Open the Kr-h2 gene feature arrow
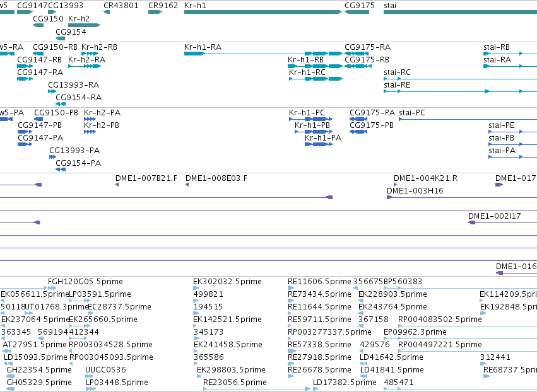Image resolution: width=537 pixels, height=392 pixels. click(x=85, y=25)
